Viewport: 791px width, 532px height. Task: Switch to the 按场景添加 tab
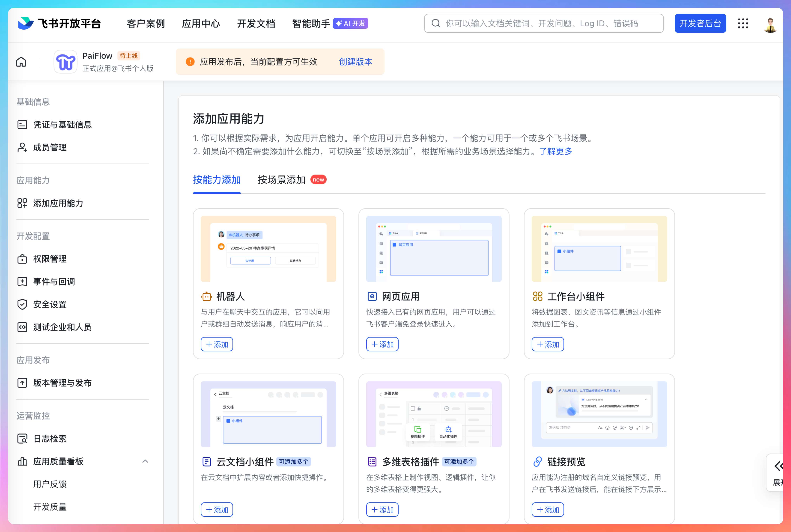pyautogui.click(x=282, y=180)
